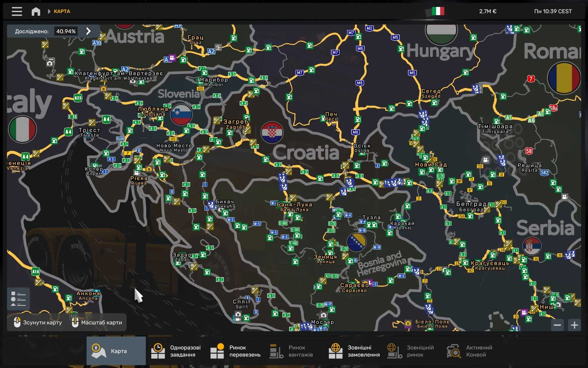Click the Romania flag marker
The image size is (588, 368).
point(564,78)
